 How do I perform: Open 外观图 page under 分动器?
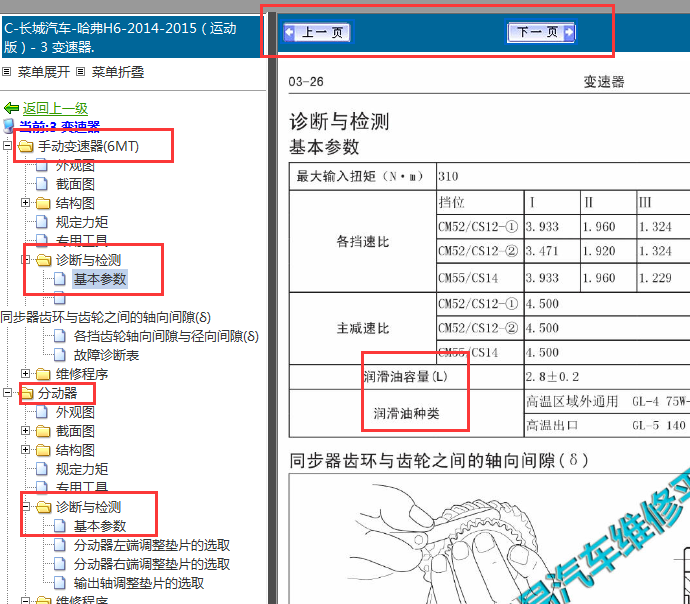click(75, 412)
